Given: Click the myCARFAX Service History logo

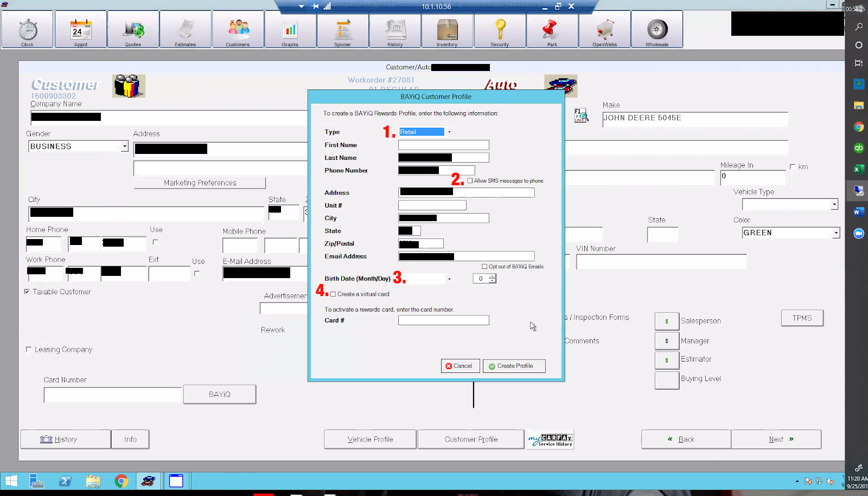Looking at the screenshot, I should [550, 440].
